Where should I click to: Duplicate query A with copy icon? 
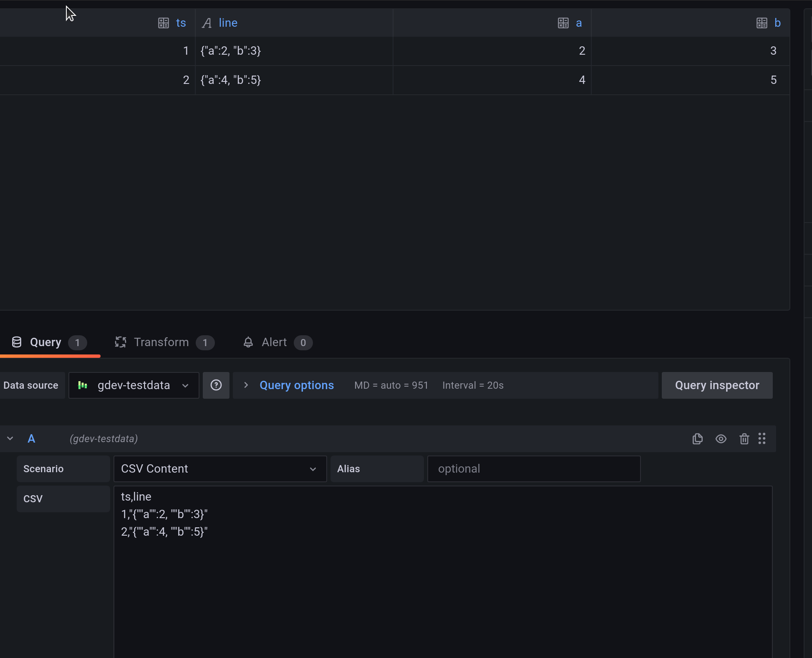click(x=698, y=439)
